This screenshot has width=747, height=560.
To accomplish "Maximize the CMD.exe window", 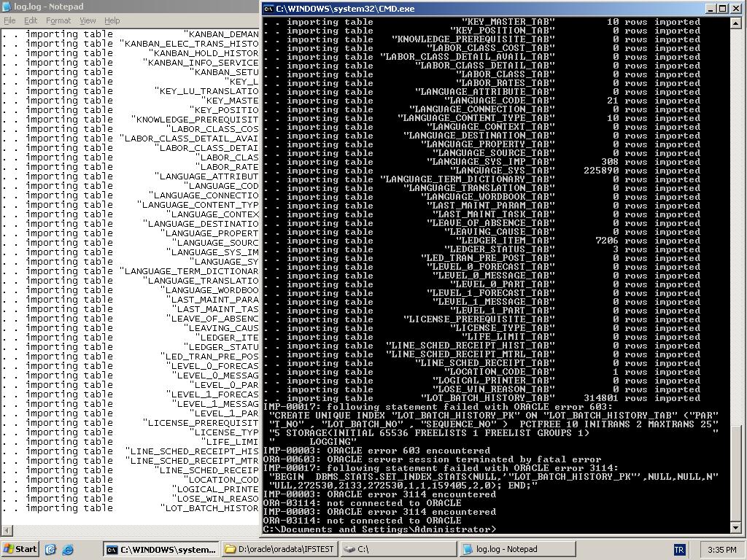I will pyautogui.click(x=721, y=9).
